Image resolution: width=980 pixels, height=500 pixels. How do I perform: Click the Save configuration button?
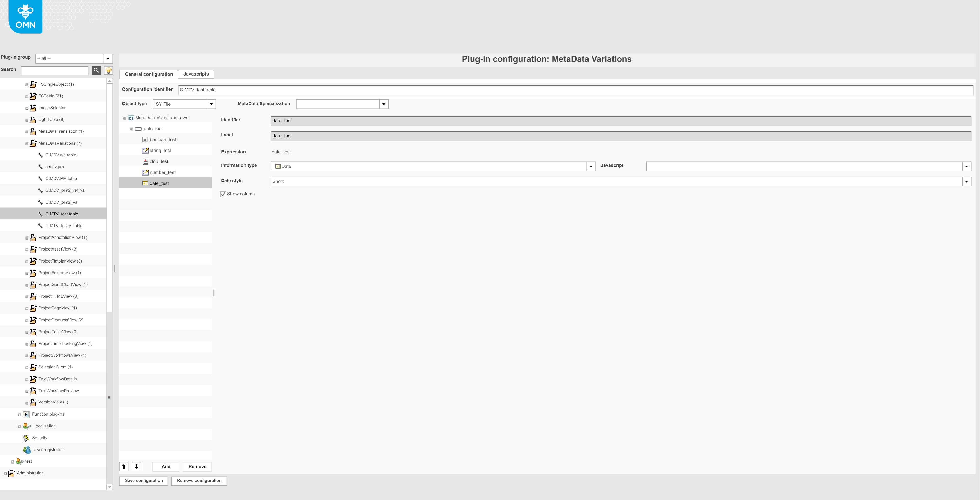143,480
